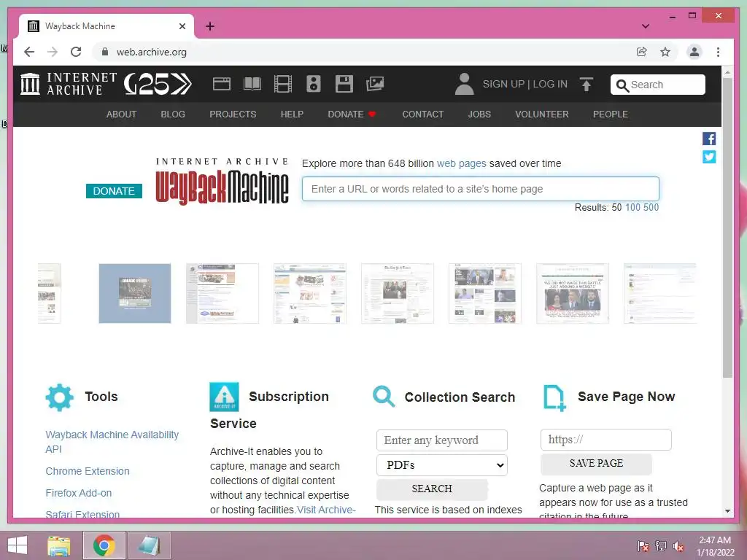Image resolution: width=747 pixels, height=560 pixels.
Task: Open the Texts book icon
Action: click(252, 84)
